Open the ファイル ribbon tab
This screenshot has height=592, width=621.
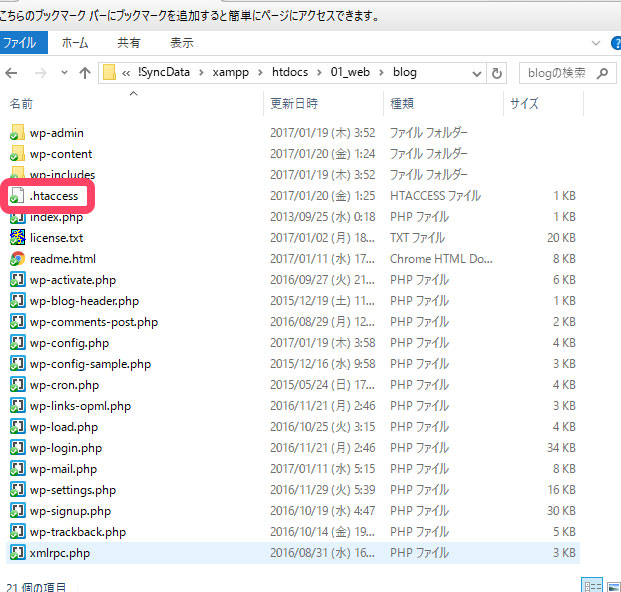[x=23, y=42]
